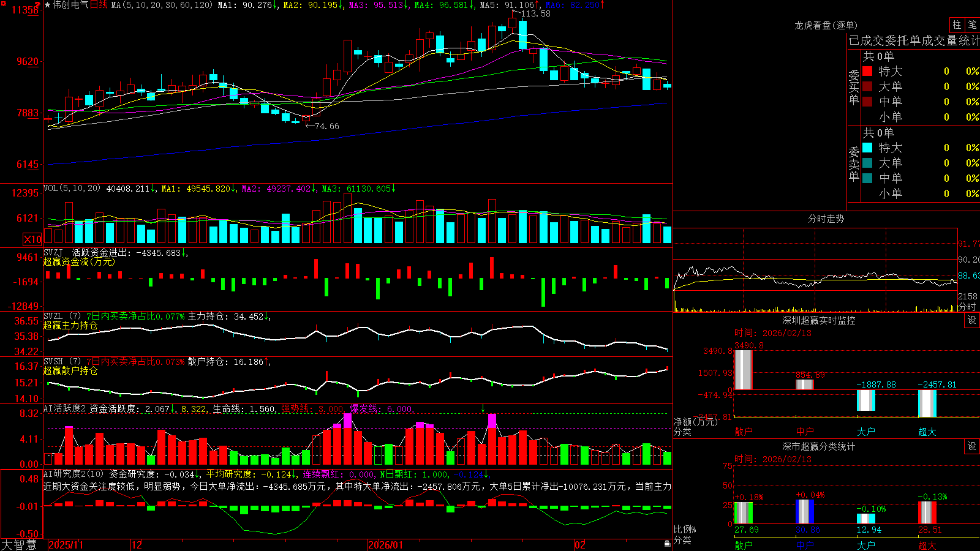
Task: Click the 生命线: 1.560 label
Action: coord(244,408)
